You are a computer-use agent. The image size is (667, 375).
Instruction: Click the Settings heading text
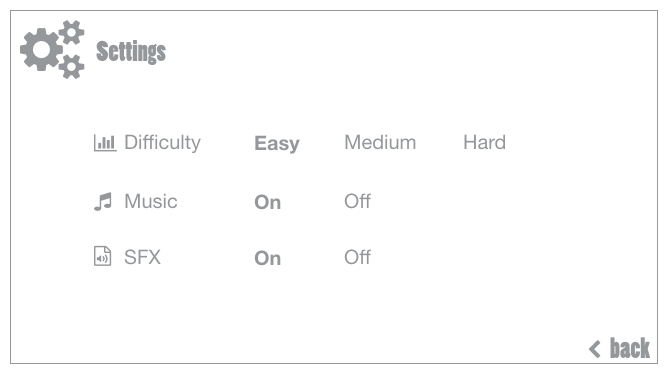(131, 52)
